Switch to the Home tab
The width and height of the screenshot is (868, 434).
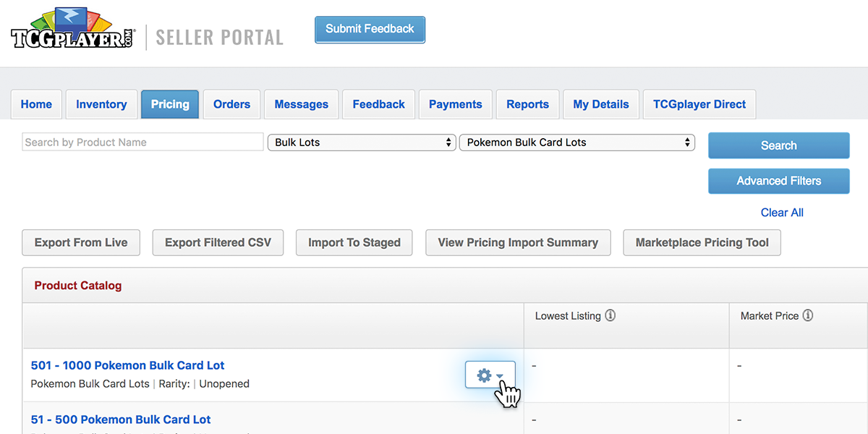click(36, 104)
